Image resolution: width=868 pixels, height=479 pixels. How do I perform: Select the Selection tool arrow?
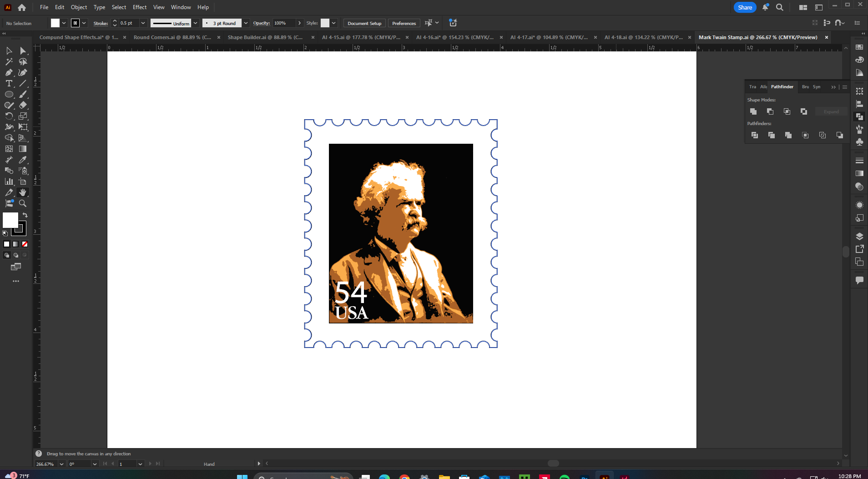[x=9, y=50]
